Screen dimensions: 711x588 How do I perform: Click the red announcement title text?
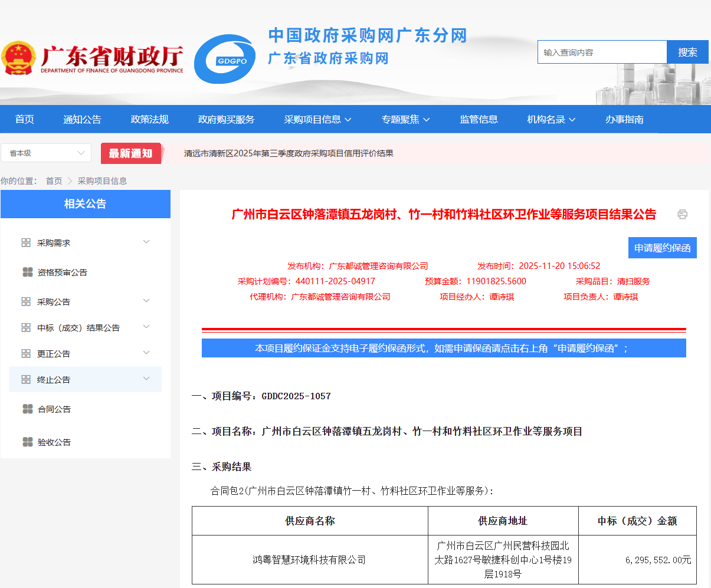pos(444,214)
